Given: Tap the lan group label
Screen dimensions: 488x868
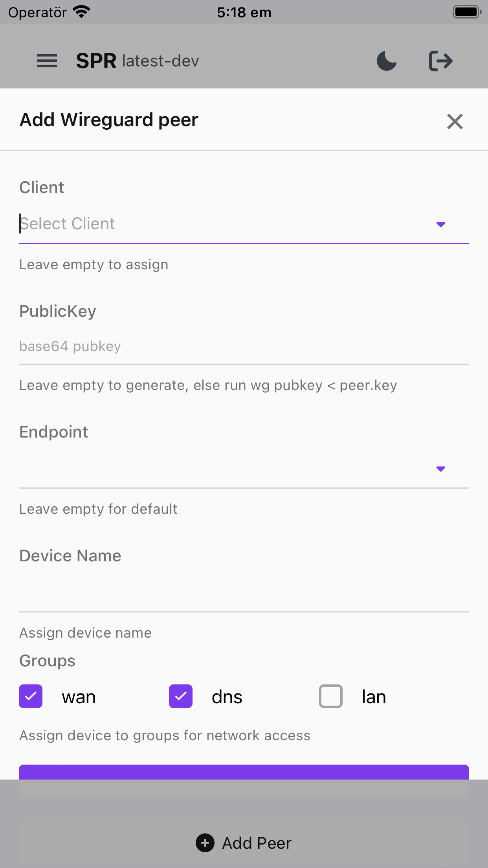Looking at the screenshot, I should pos(374,697).
